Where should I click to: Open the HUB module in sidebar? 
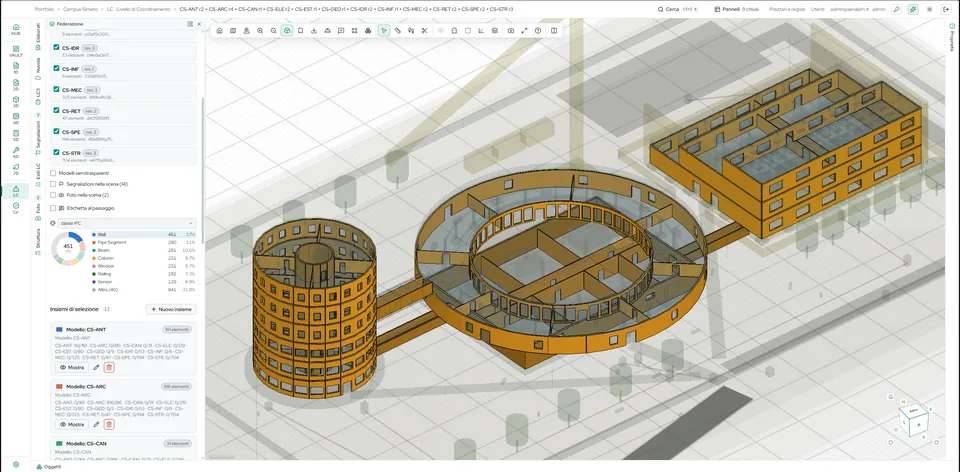click(15, 29)
